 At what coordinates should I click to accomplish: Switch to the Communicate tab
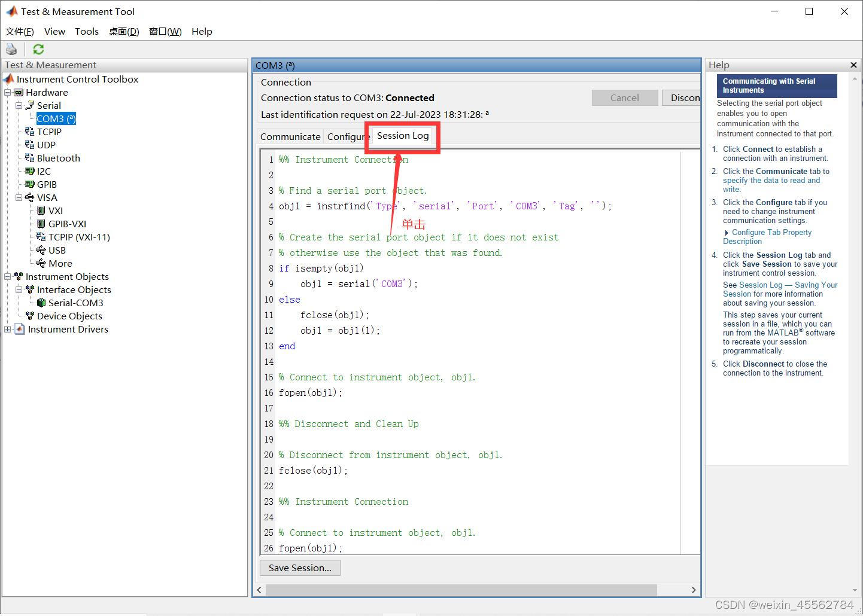[x=290, y=136]
